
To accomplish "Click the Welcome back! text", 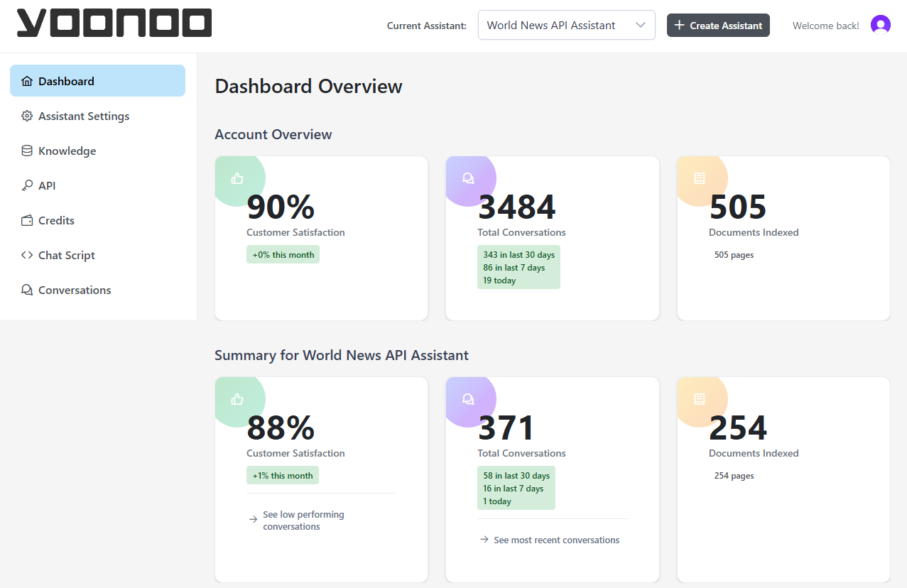I will pyautogui.click(x=825, y=26).
